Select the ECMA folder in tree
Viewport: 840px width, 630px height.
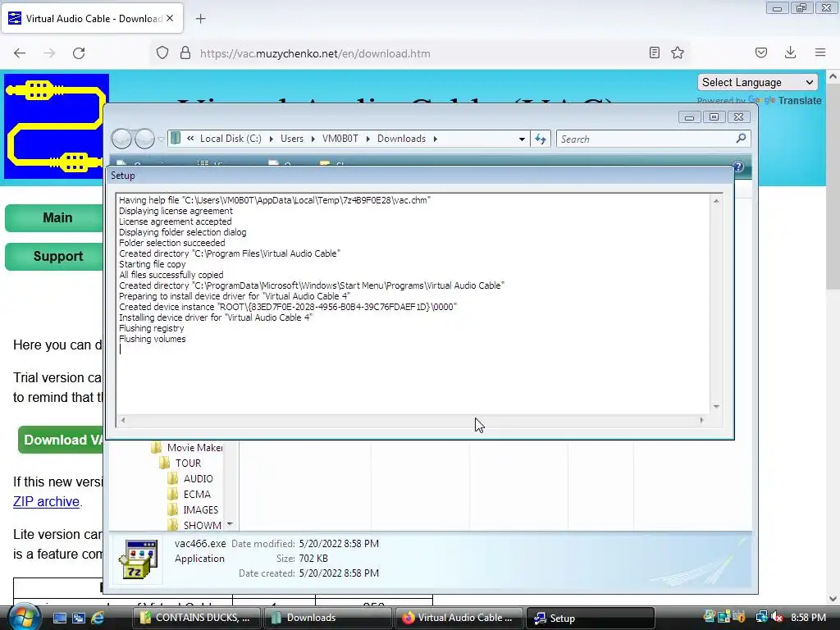(x=189, y=494)
